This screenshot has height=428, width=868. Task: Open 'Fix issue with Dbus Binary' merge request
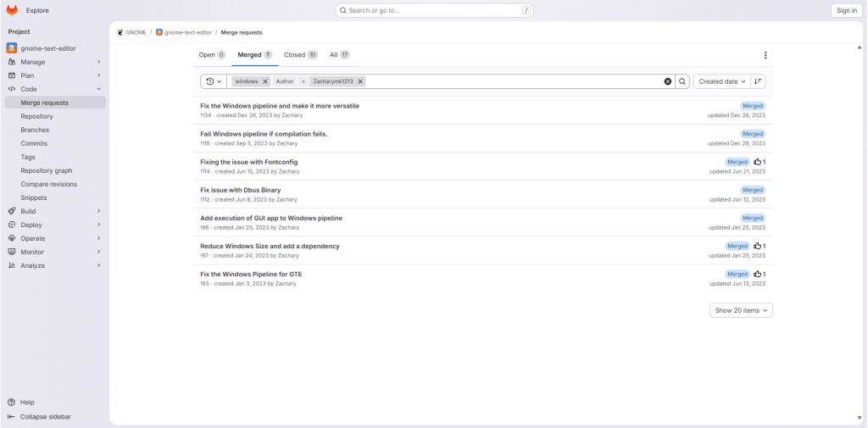tap(240, 190)
